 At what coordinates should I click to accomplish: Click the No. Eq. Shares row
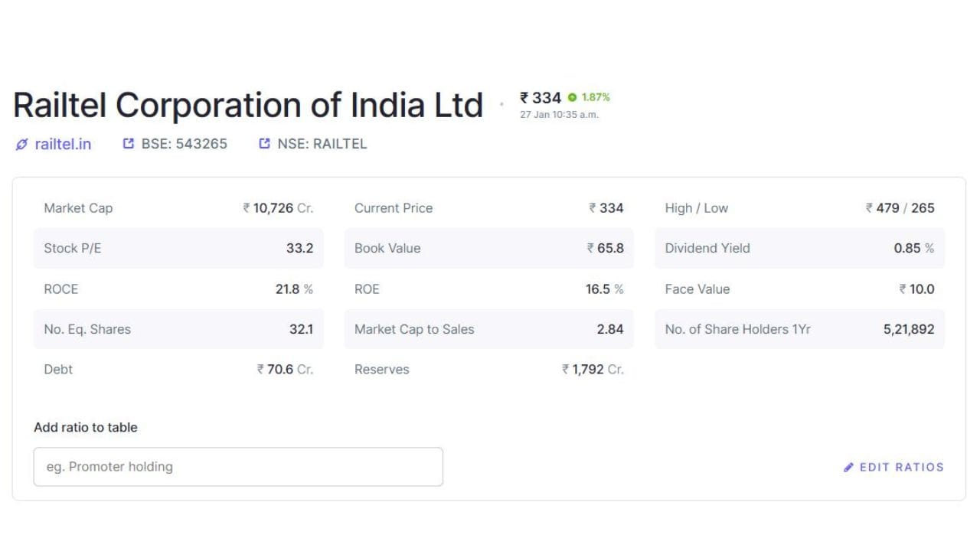pos(178,329)
